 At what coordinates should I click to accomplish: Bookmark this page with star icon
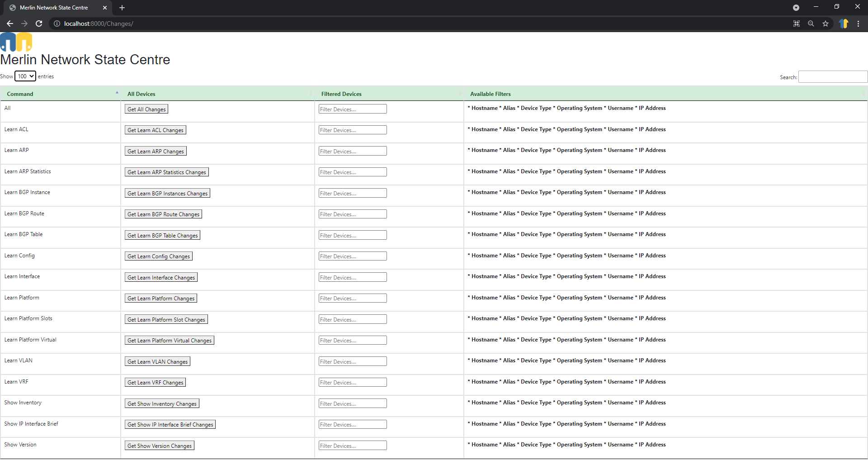click(x=826, y=24)
